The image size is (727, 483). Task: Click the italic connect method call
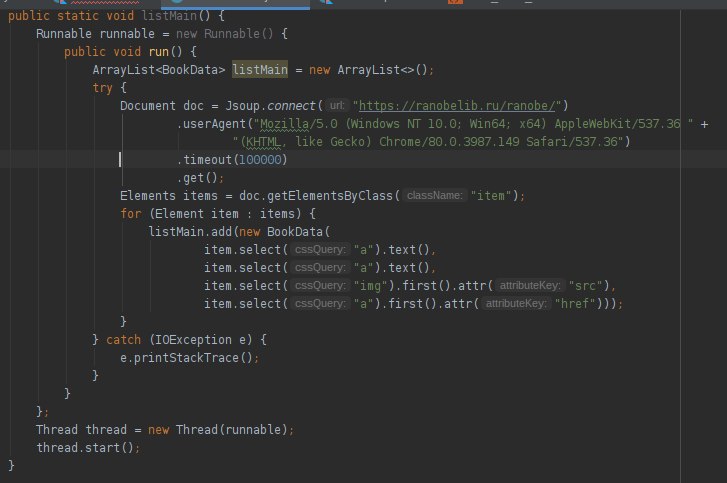pyautogui.click(x=291, y=106)
